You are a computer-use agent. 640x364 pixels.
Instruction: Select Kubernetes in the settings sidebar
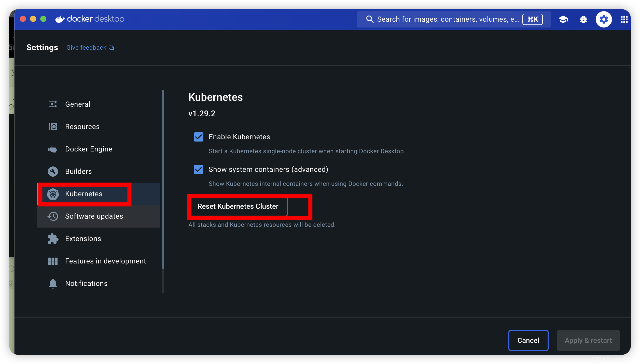click(98, 194)
